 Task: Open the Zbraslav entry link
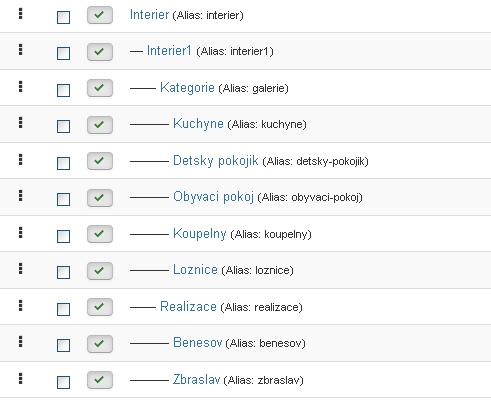[196, 379]
